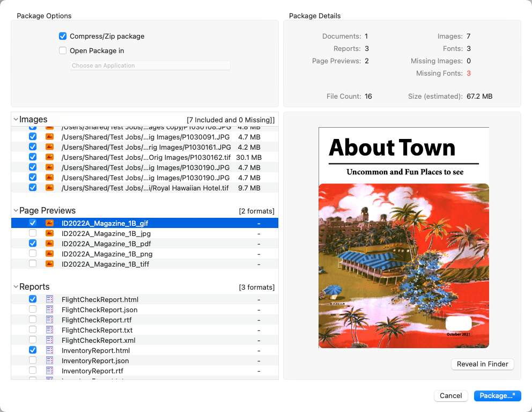
Task: Click the "[2 formats]" label
Action: [x=256, y=211]
